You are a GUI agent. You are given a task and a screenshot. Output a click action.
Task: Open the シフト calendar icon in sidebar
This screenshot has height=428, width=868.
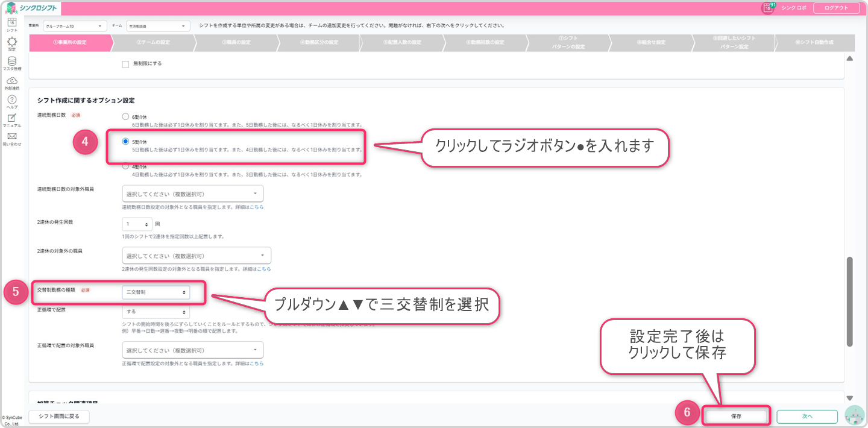pyautogui.click(x=11, y=23)
